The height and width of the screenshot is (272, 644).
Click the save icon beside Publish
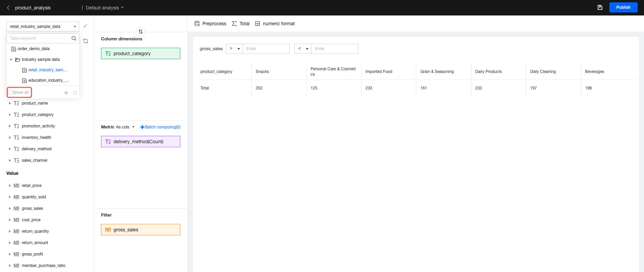point(600,7)
